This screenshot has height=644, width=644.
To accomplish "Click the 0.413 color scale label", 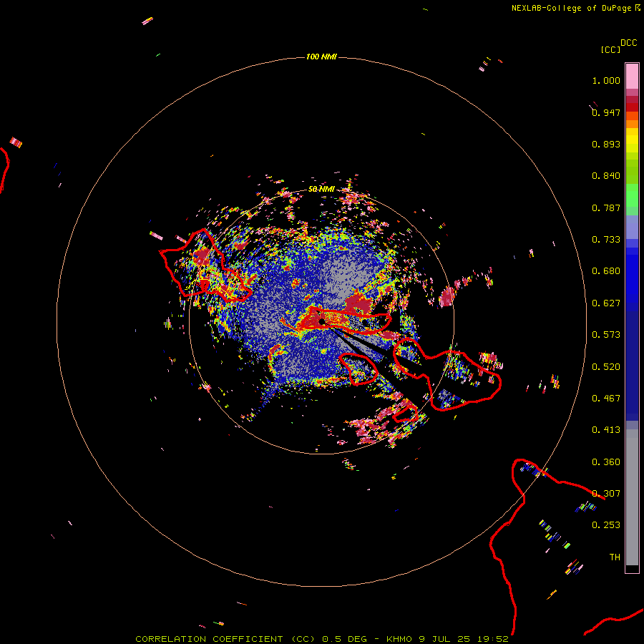I will click(606, 430).
